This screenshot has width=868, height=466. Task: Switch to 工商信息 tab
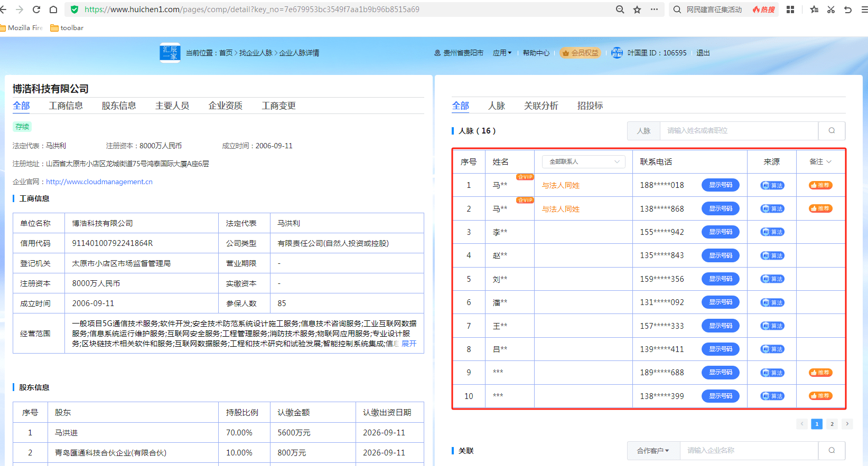(x=66, y=106)
